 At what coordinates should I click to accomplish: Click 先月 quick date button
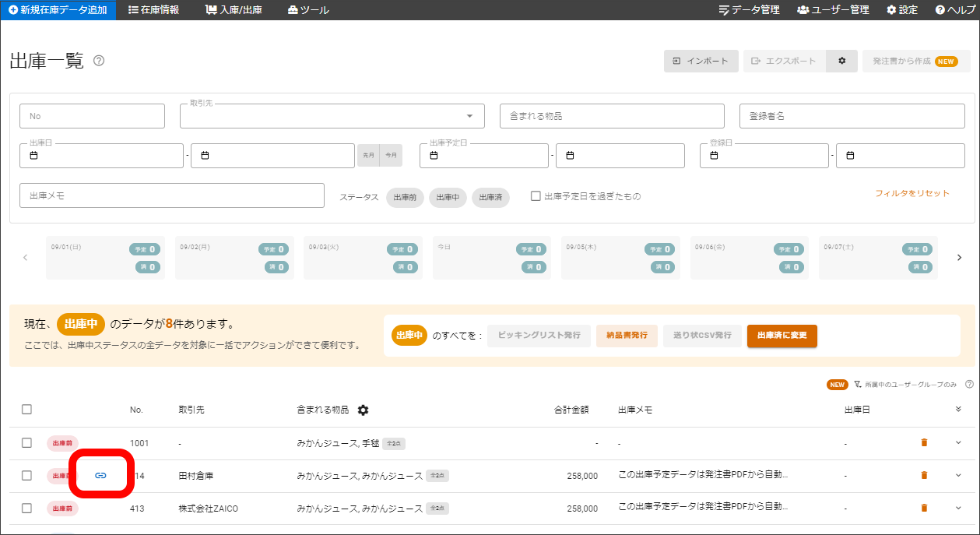tap(368, 156)
